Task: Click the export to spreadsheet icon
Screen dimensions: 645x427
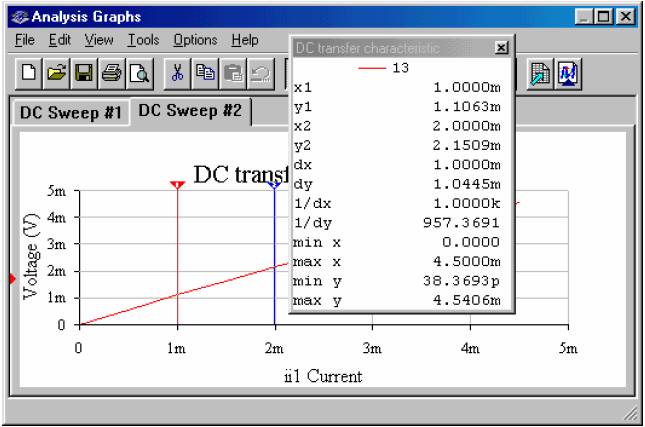Action: 540,74
